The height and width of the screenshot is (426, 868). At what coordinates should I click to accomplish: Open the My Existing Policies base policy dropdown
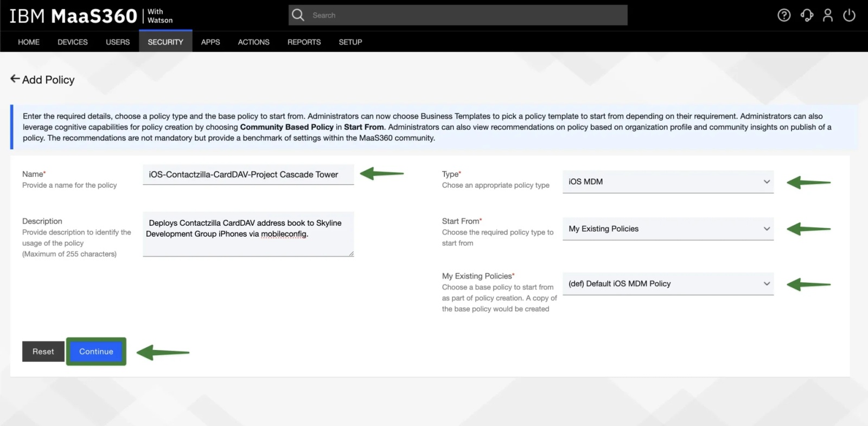point(668,284)
